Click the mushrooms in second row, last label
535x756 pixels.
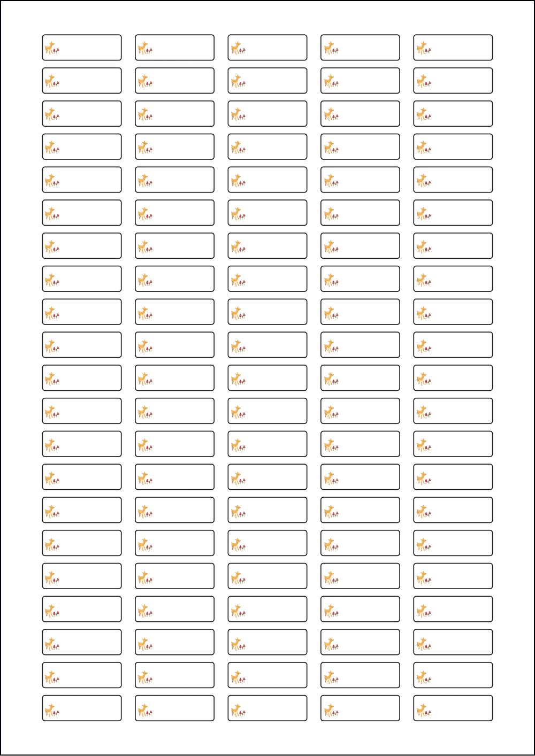pos(429,84)
